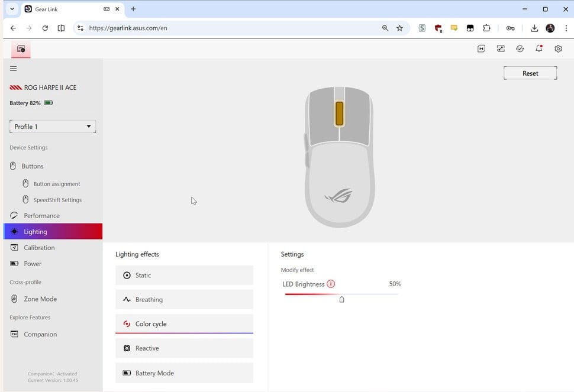Viewport: 574px width, 392px height.
Task: Click the Companion icon in sidebar
Action: [x=14, y=334]
